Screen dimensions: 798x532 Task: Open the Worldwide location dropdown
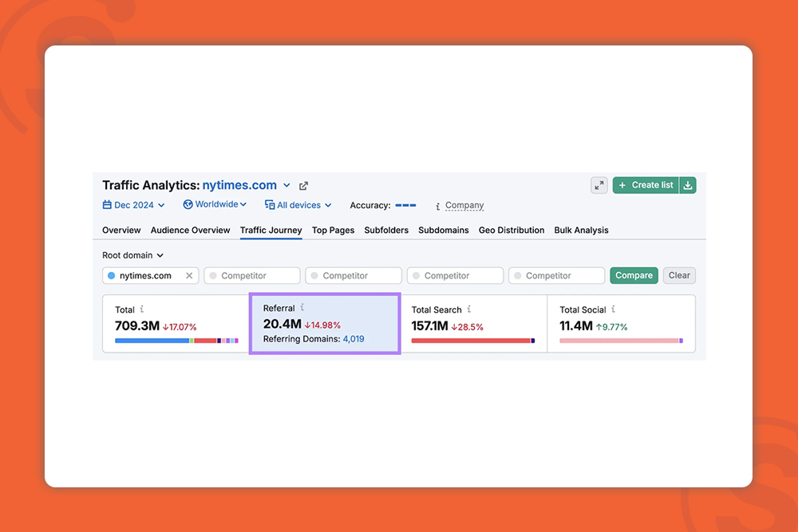tap(215, 204)
